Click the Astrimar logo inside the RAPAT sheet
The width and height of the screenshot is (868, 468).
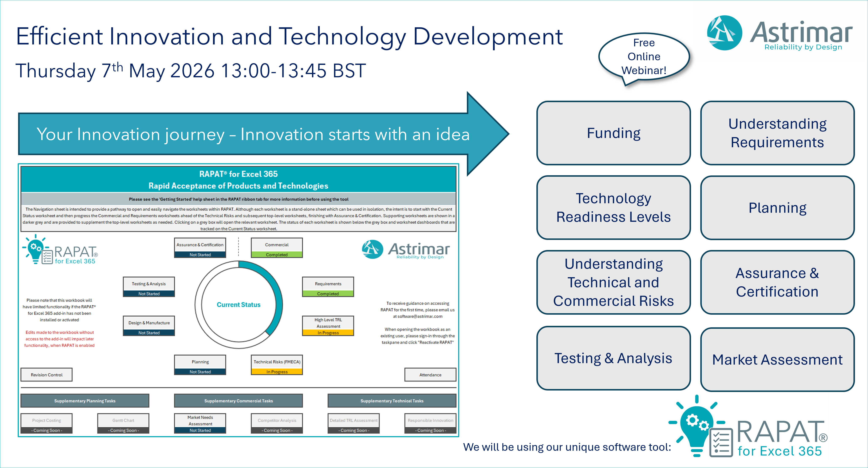[x=406, y=250]
